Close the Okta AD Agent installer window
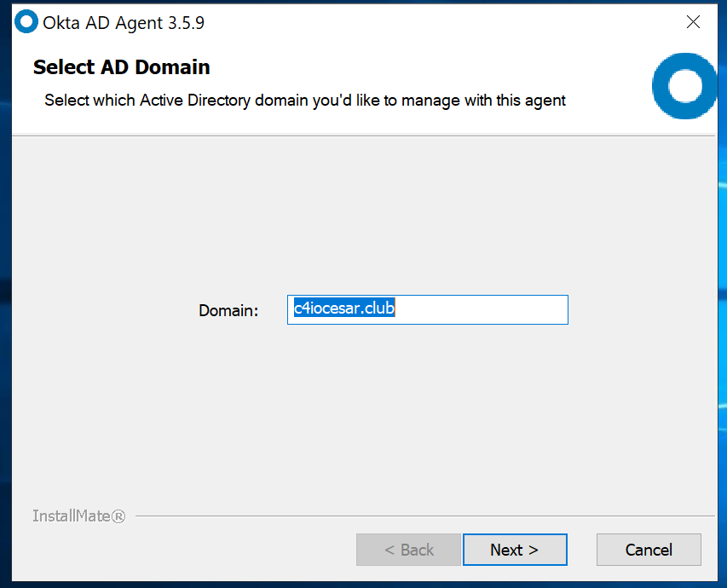This screenshot has height=588, width=727. (x=693, y=22)
